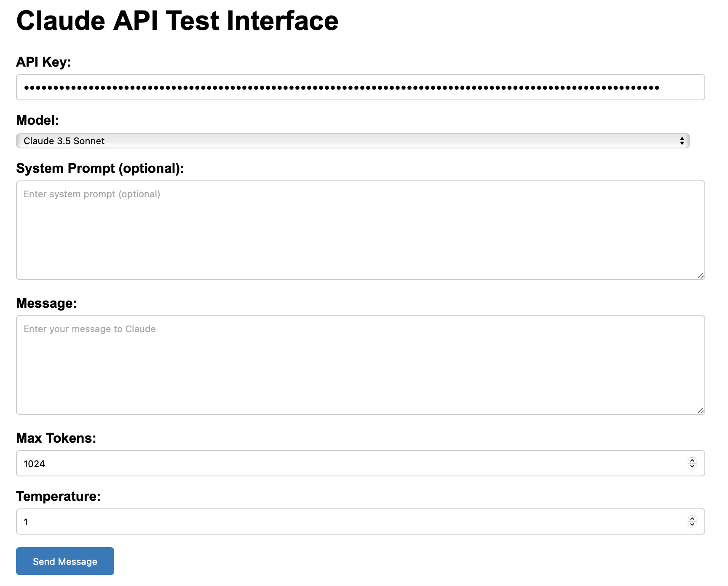Select the Max Tokens value 1024
This screenshot has height=586, width=728.
coord(35,463)
